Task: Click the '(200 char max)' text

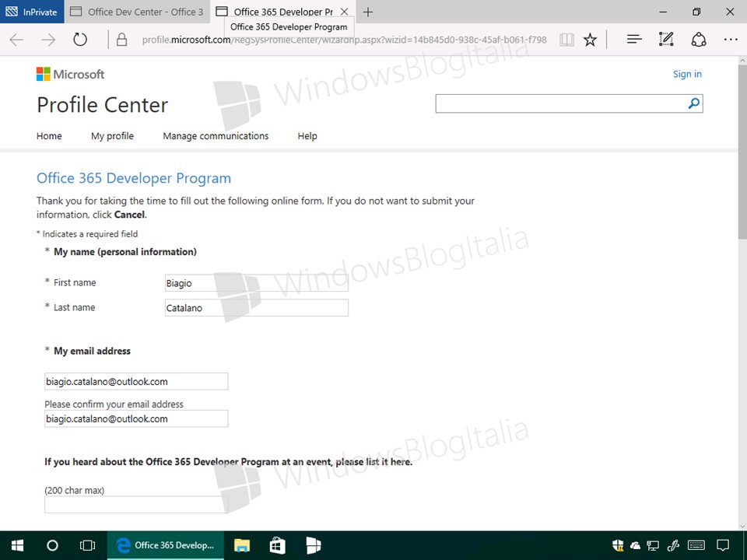Action: pos(75,490)
